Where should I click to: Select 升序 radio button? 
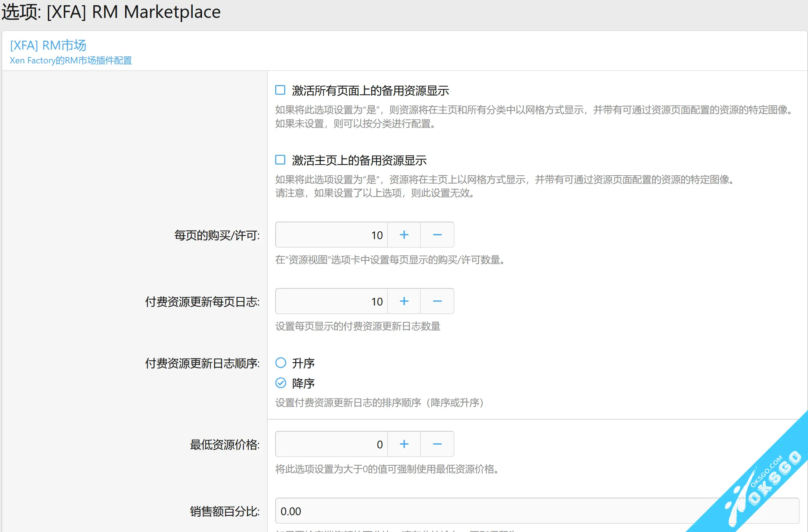point(281,363)
